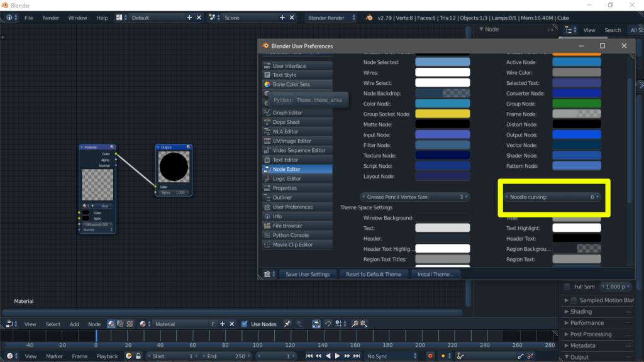
Task: Click the Noodle curving value field
Action: [552, 197]
